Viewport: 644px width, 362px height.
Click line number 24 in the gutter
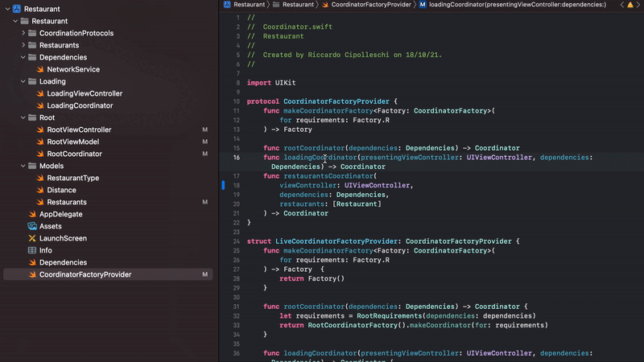click(x=236, y=241)
